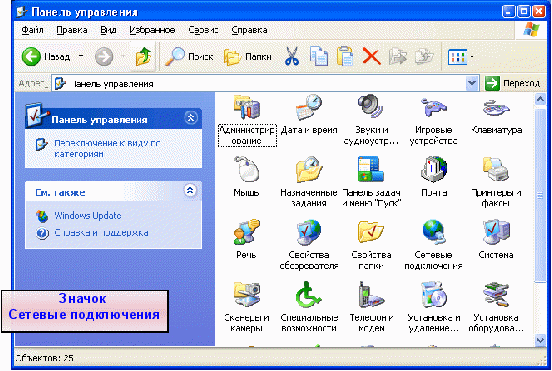
Task: Expand the address bar dropdown
Action: [x=472, y=83]
